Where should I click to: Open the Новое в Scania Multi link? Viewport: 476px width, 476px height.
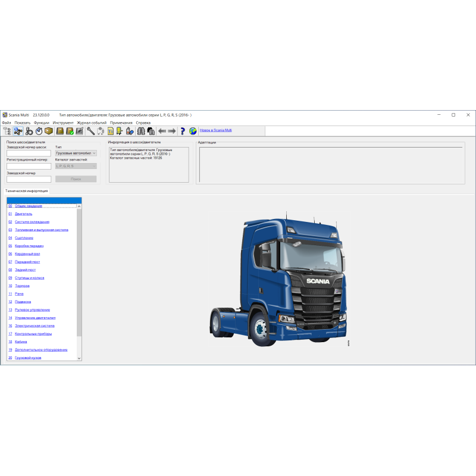[x=215, y=130]
